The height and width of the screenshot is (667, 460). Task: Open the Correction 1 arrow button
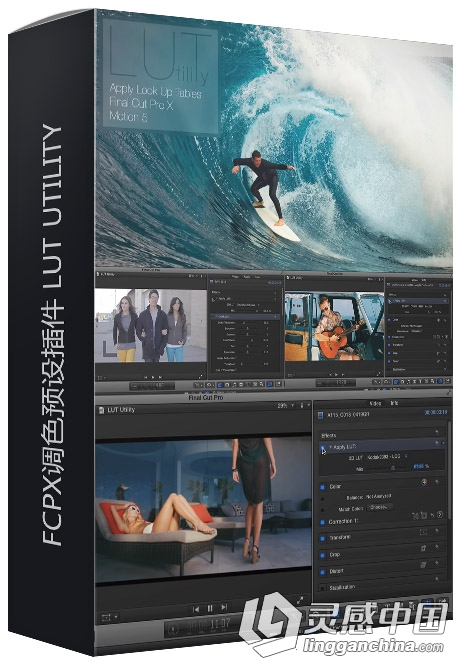point(440,514)
